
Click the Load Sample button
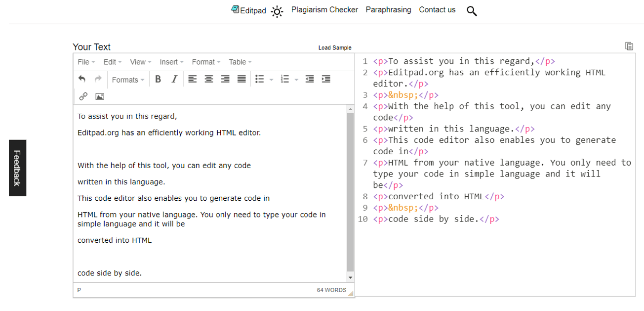coord(335,47)
